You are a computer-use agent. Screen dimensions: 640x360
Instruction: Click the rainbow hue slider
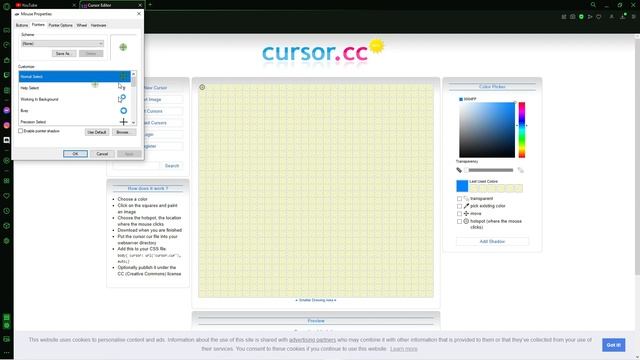(522, 129)
